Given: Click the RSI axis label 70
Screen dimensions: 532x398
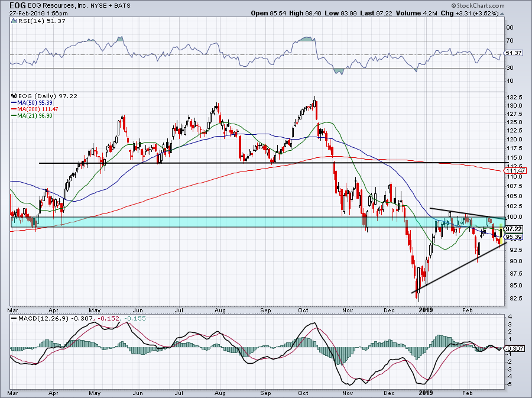Looking at the screenshot, I should pos(510,41).
